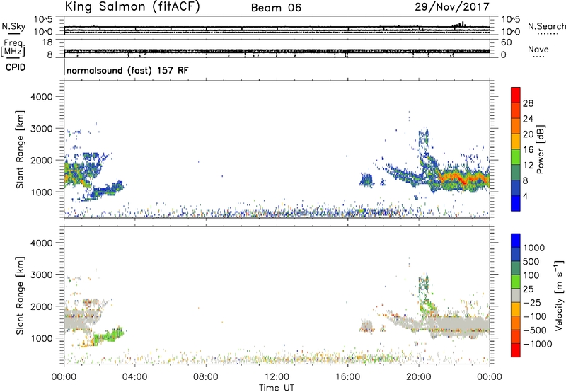Pick the red bottom segment of Velocity color bar

pos(516,350)
